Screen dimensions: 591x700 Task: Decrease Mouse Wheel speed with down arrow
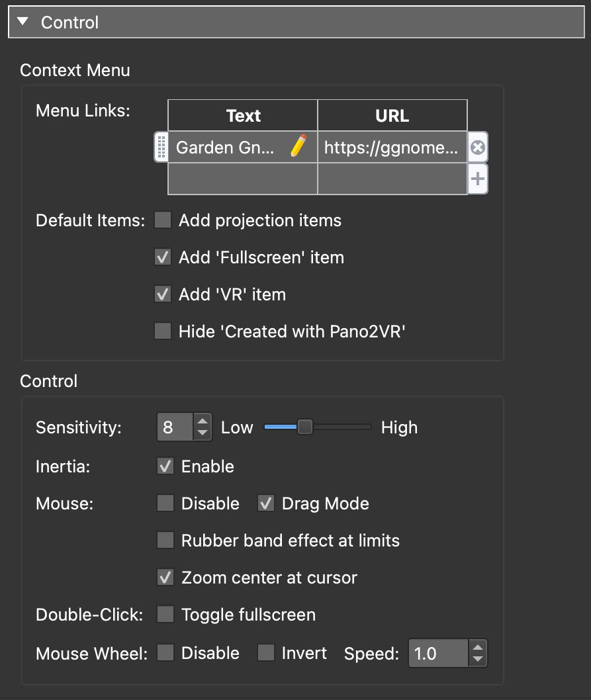point(477,658)
